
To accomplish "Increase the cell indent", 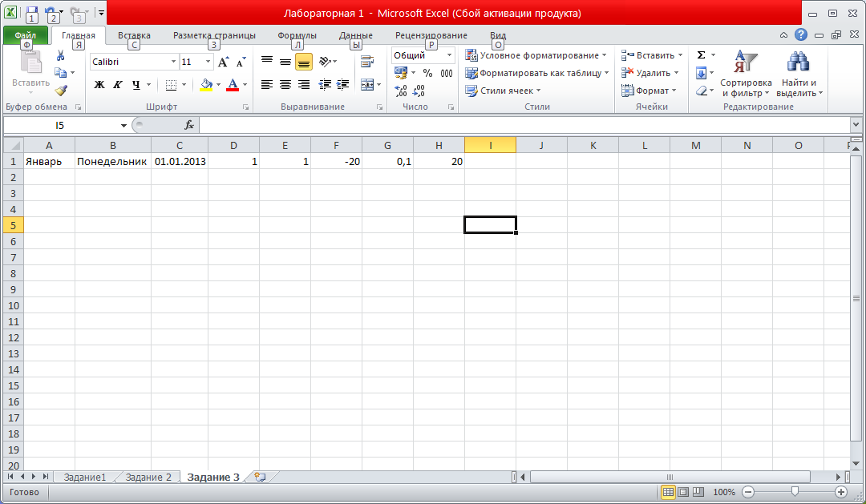I will click(343, 84).
